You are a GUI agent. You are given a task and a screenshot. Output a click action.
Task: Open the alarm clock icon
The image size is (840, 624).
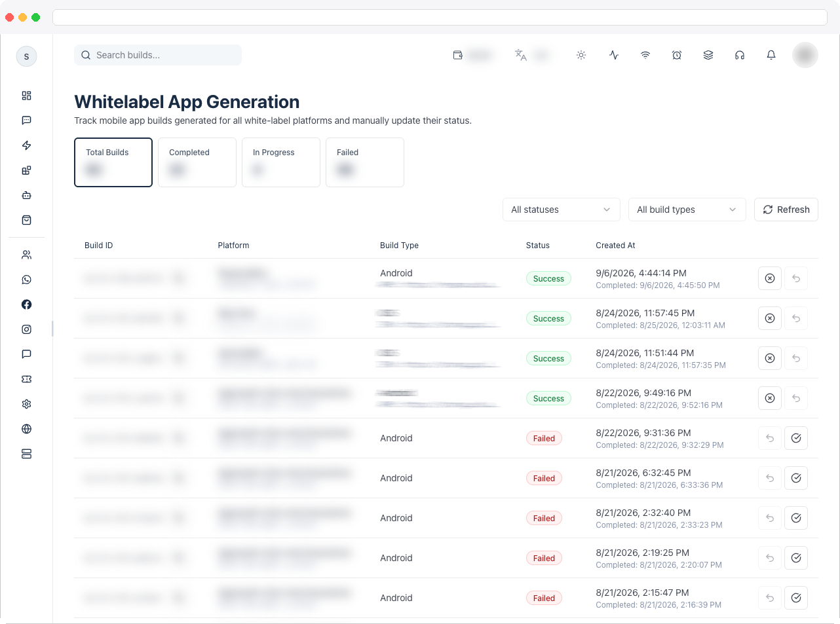pyautogui.click(x=677, y=55)
